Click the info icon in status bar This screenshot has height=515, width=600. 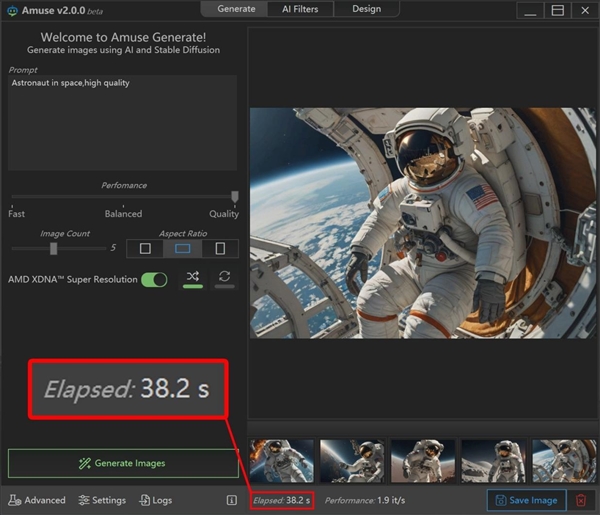tap(231, 500)
